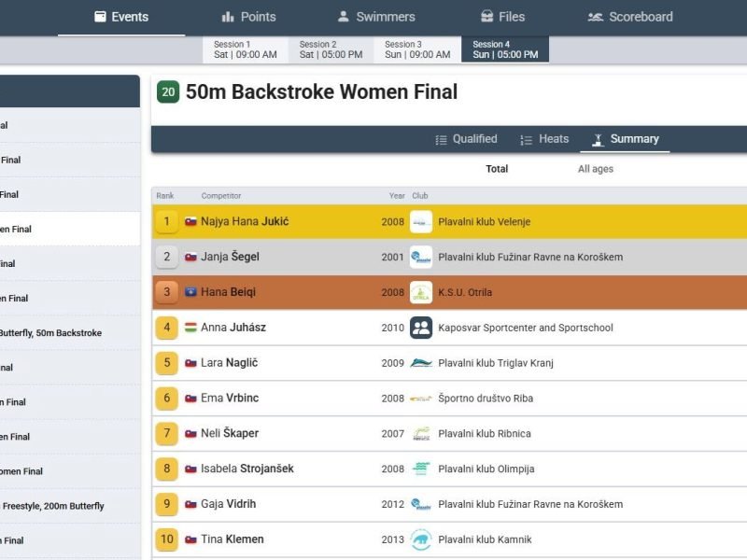Select Session 2 Sat 05:00 PM
The image size is (747, 560).
(331, 49)
